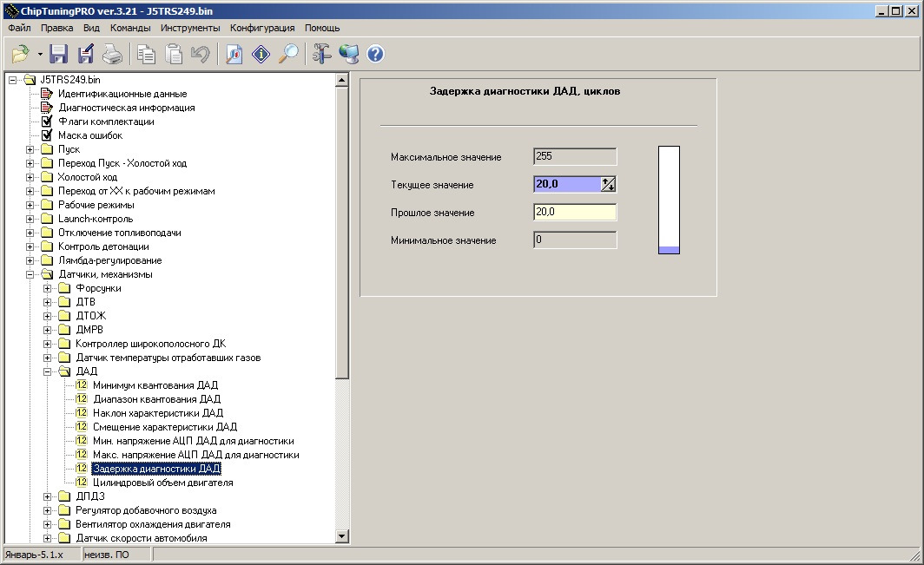Open the Инструменты menu
The width and height of the screenshot is (924, 565).
[190, 28]
